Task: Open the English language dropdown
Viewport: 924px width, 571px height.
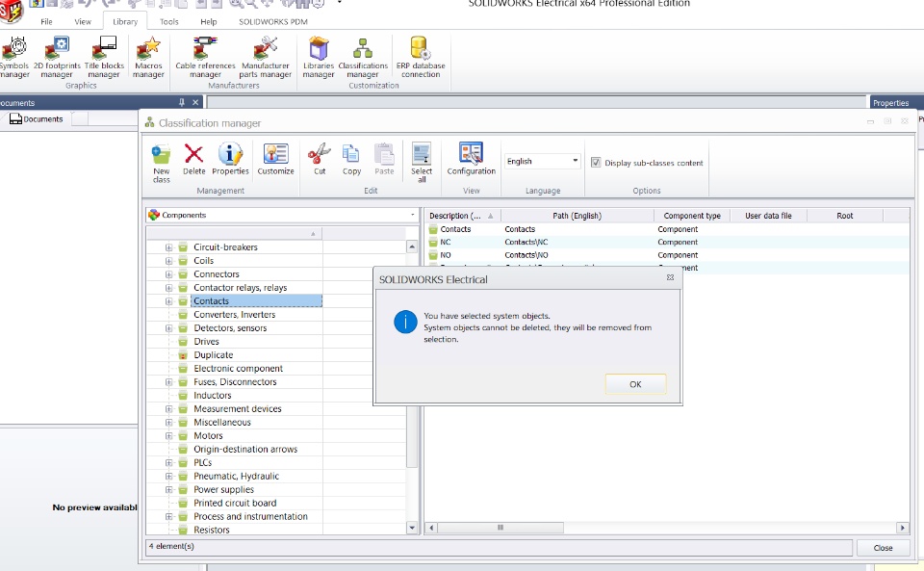Action: (x=542, y=161)
